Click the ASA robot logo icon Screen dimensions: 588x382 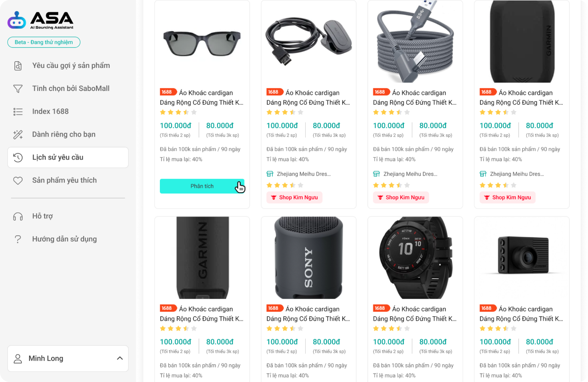point(17,20)
